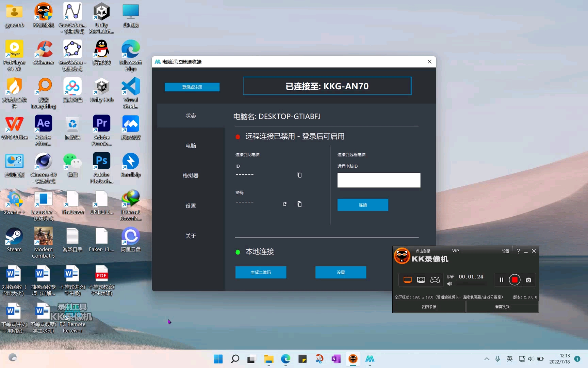The image size is (588, 368).
Task: Select Visual Studio desktop icon
Action: (131, 93)
